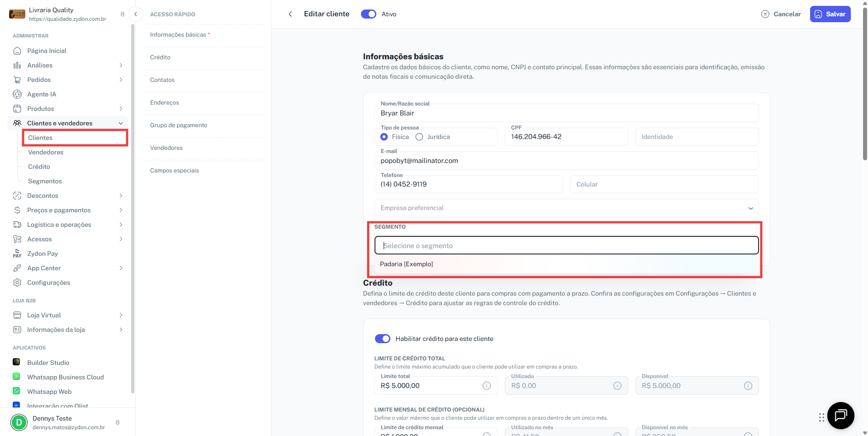Click the Limite total R$ 5.000,00 field
Viewport: 868px width, 436px height.
coord(436,386)
